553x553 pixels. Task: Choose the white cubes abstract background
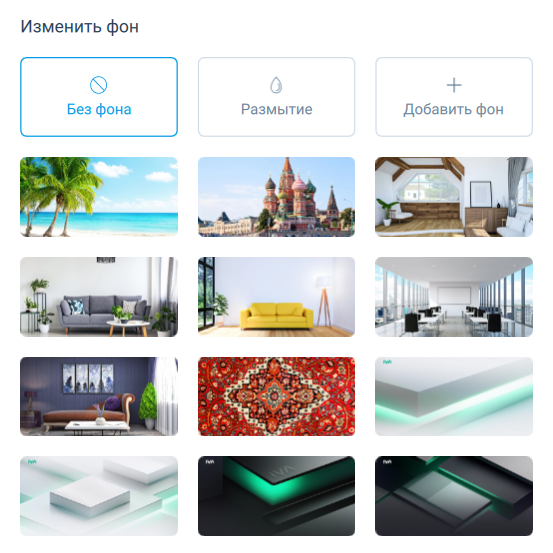click(99, 496)
